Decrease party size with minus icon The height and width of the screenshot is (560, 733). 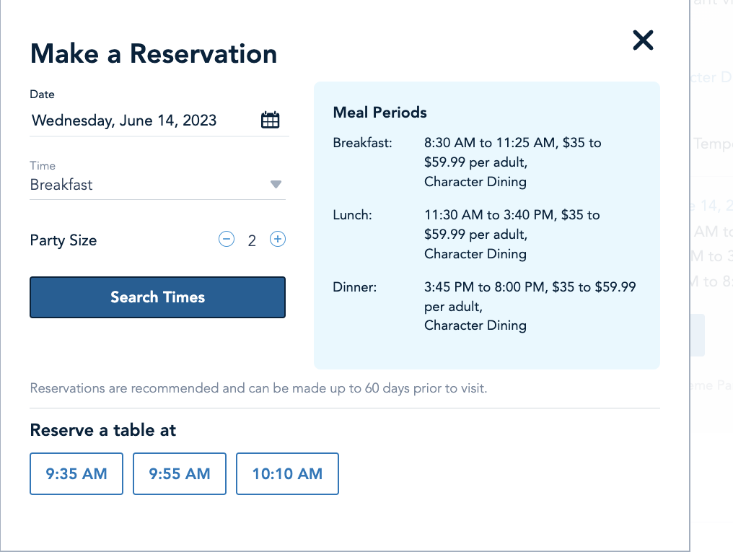[227, 240]
